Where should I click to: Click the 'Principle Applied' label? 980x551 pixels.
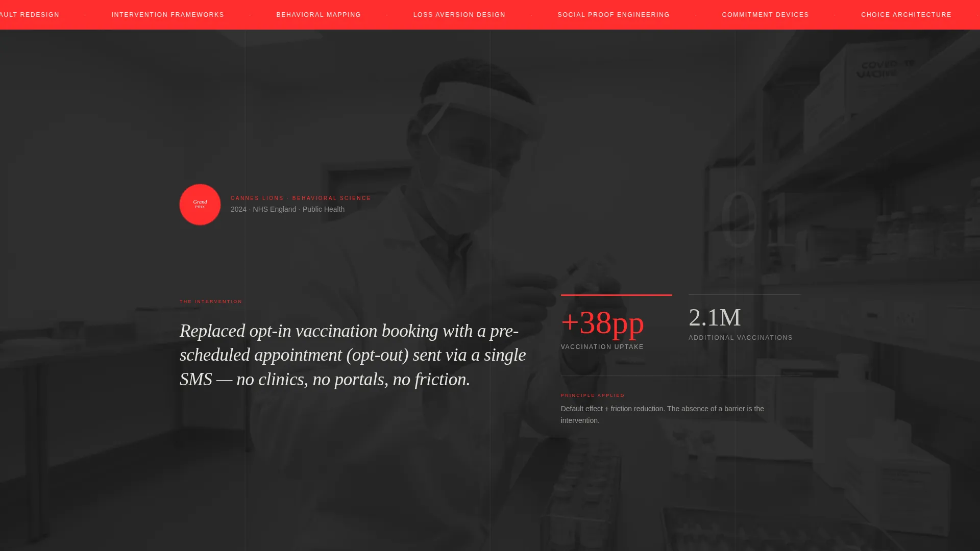pos(593,395)
